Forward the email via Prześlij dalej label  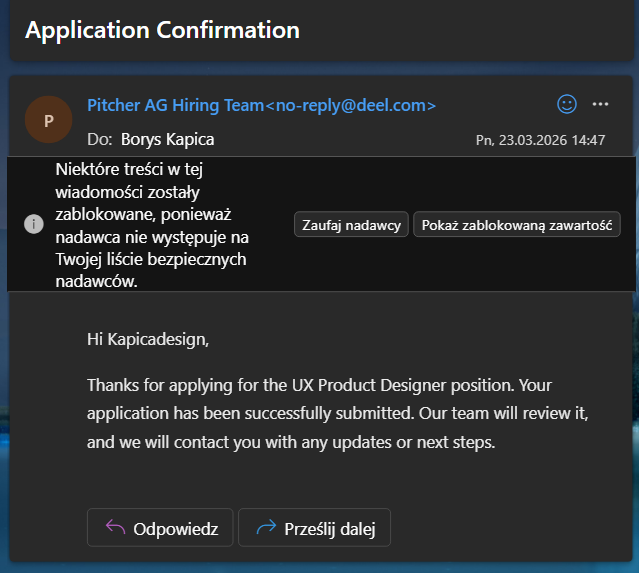point(329,528)
